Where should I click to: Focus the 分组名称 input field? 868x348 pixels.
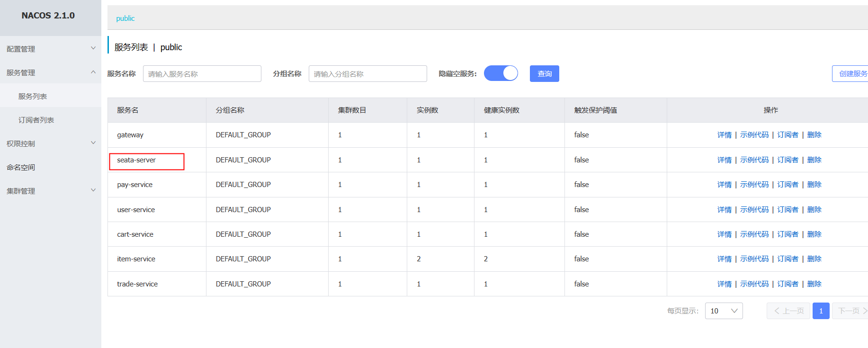coord(367,73)
